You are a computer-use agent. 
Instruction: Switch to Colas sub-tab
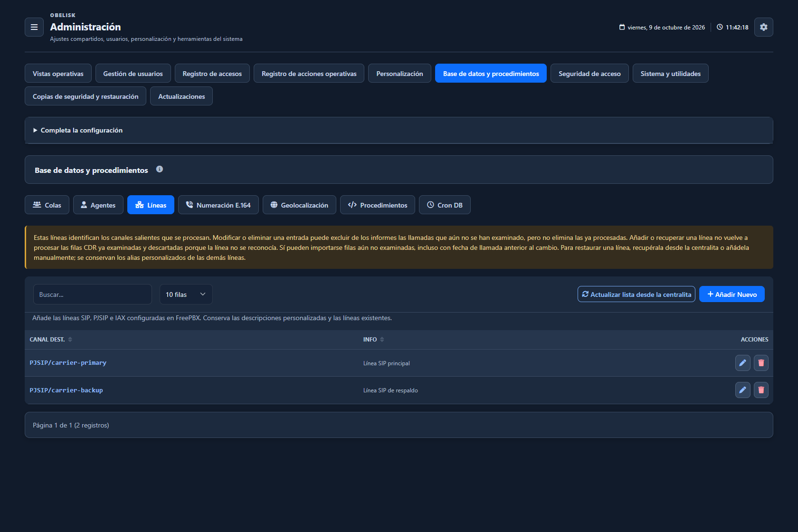click(47, 205)
